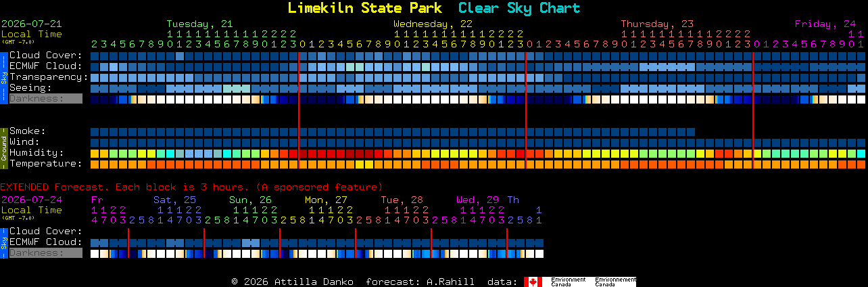The height and width of the screenshot is (287, 868).
Task: Click red midnight line between Wednesday and Thursday
Action: click(526, 110)
